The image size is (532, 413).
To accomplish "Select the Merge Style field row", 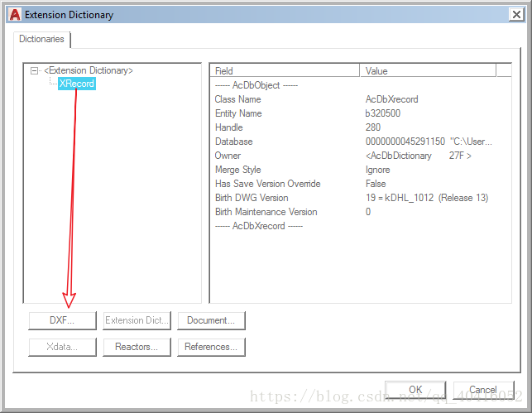I will (x=361, y=170).
